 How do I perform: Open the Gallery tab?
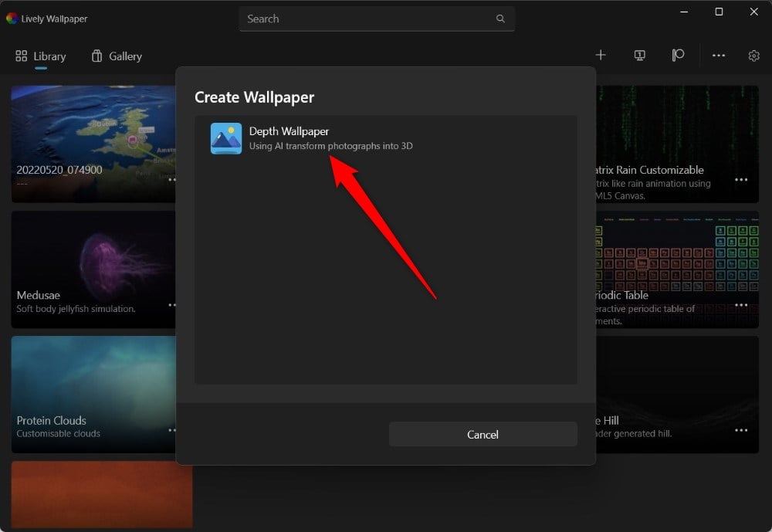click(117, 56)
